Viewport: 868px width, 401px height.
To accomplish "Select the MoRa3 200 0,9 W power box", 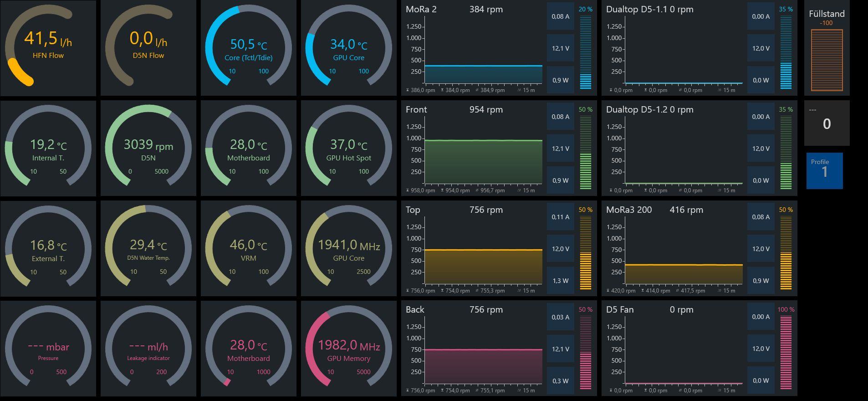I will [x=761, y=281].
